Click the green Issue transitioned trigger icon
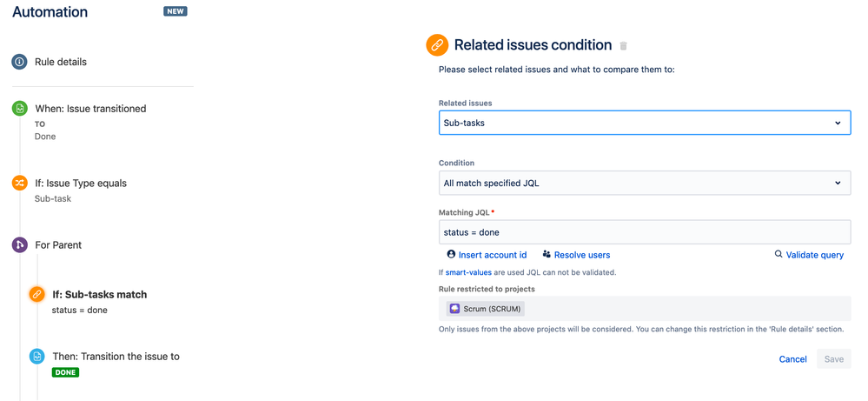Viewport: 868px width, 401px height. (19, 109)
